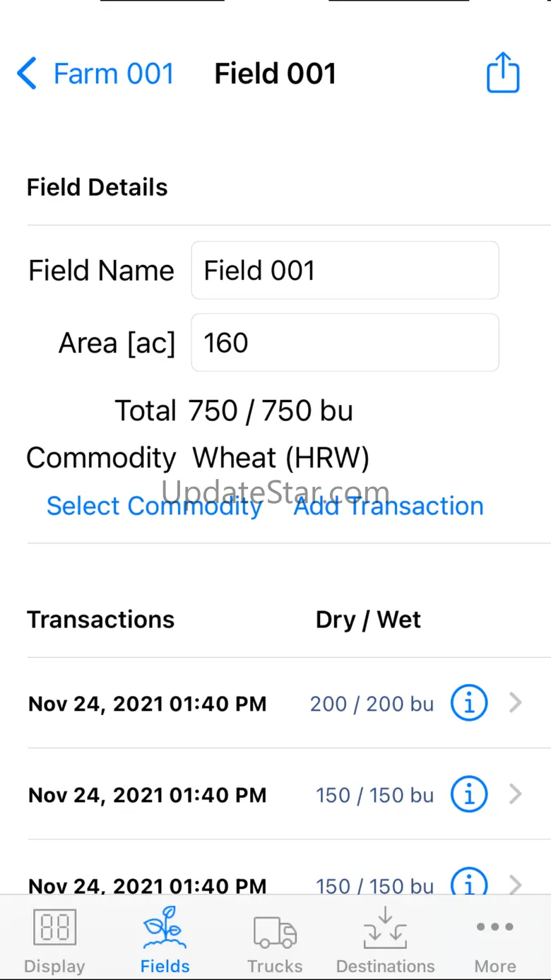The width and height of the screenshot is (551, 980).
Task: Expand the first 150 / 150 bu transaction chevron
Action: point(516,794)
